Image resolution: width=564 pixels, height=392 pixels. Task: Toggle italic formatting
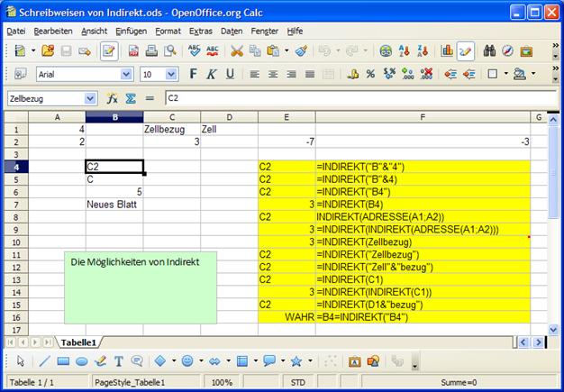(213, 74)
